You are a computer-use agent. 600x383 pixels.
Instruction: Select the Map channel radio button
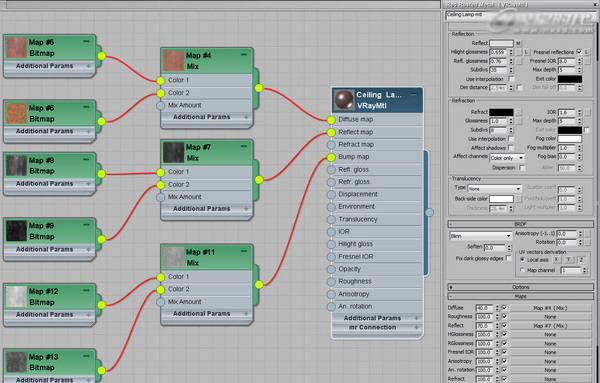click(522, 270)
